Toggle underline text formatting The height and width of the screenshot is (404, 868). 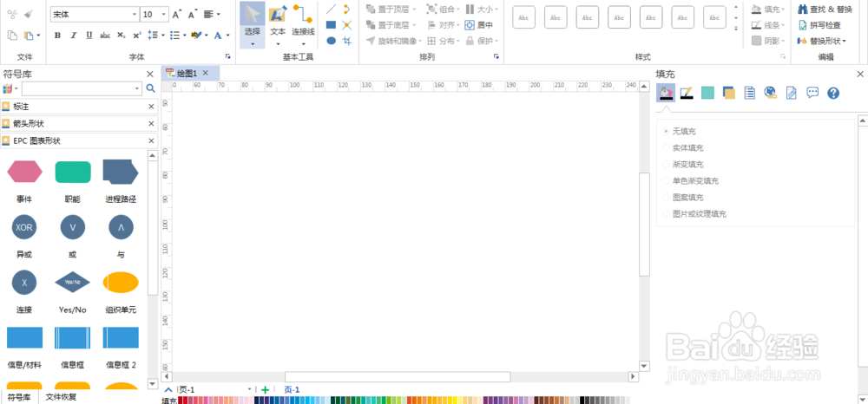pos(89,36)
